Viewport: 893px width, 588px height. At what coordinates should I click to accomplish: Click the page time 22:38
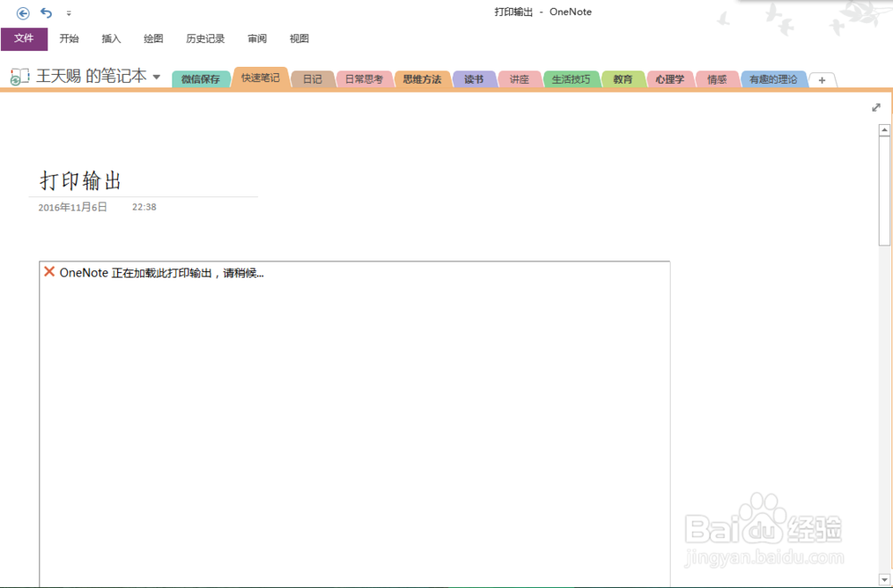point(144,207)
